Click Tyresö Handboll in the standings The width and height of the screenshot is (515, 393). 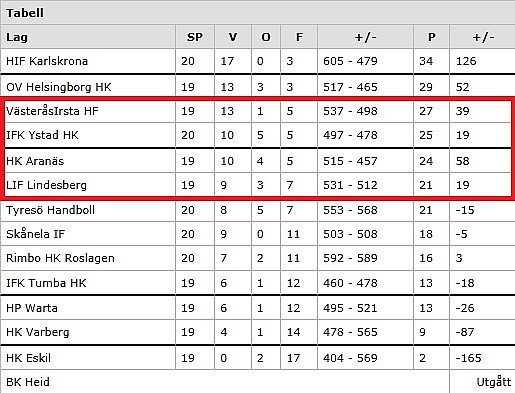pyautogui.click(x=50, y=210)
